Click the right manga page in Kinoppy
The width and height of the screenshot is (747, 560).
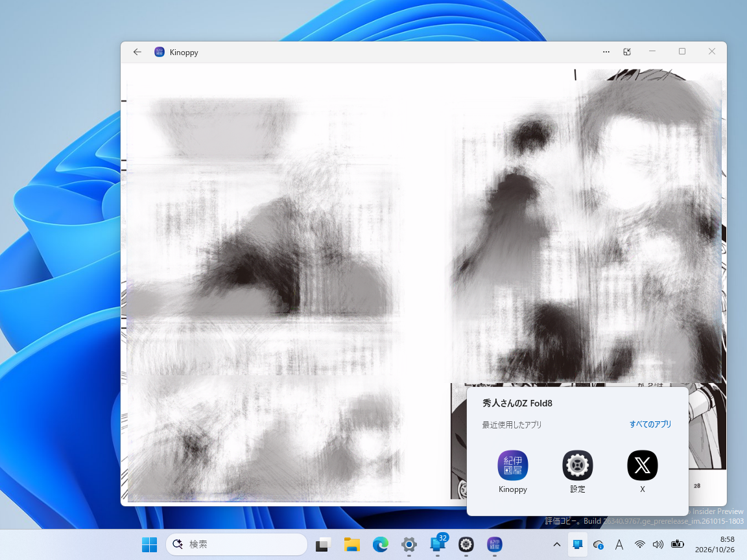(x=588, y=229)
